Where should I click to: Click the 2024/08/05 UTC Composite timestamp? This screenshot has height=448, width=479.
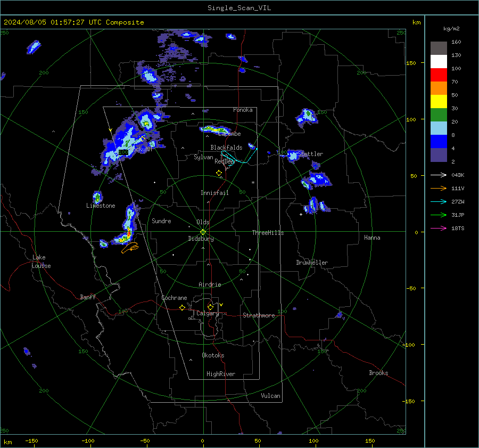click(73, 22)
